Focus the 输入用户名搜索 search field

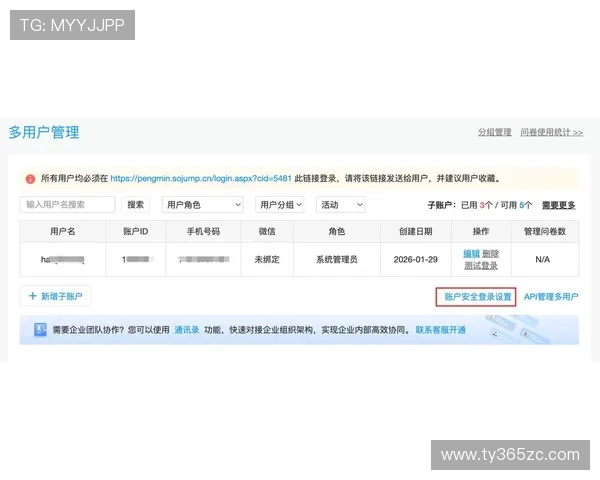point(67,205)
